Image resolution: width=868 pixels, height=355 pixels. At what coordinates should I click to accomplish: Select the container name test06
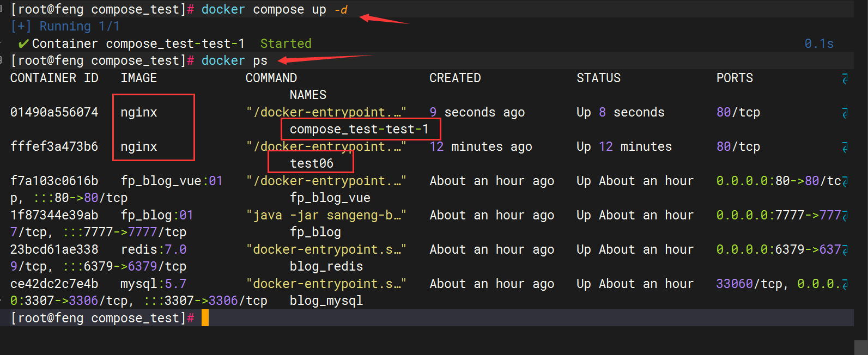[311, 164]
